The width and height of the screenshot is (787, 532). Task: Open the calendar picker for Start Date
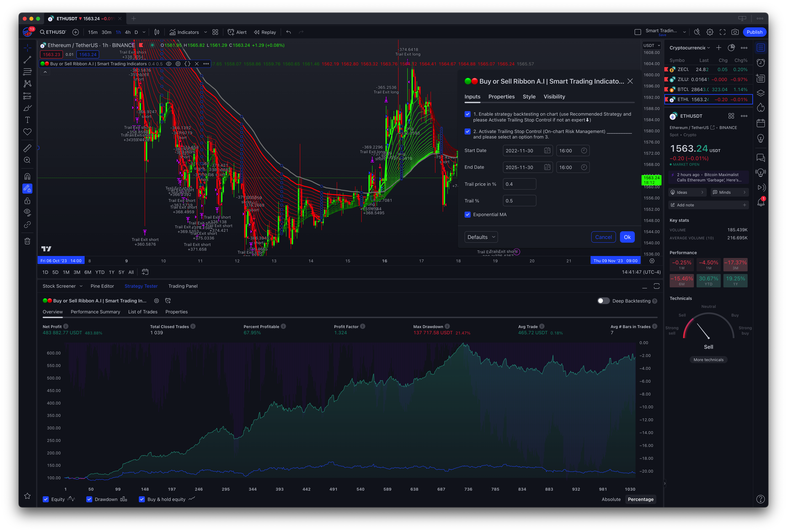(x=547, y=151)
